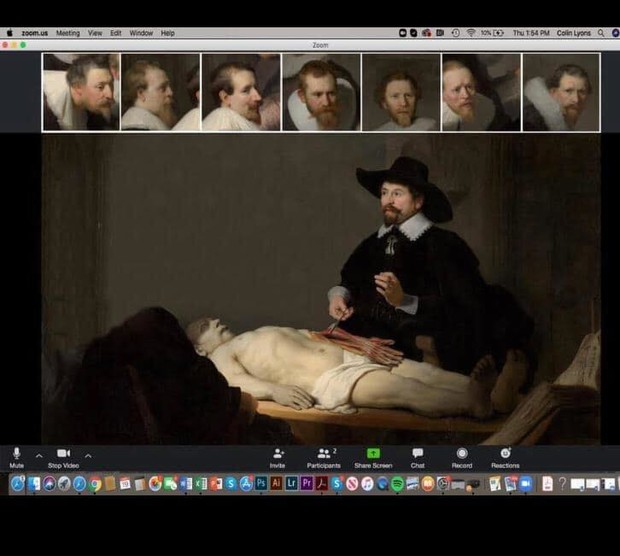Open the zoom.us application menu
The image size is (620, 556).
click(x=35, y=33)
